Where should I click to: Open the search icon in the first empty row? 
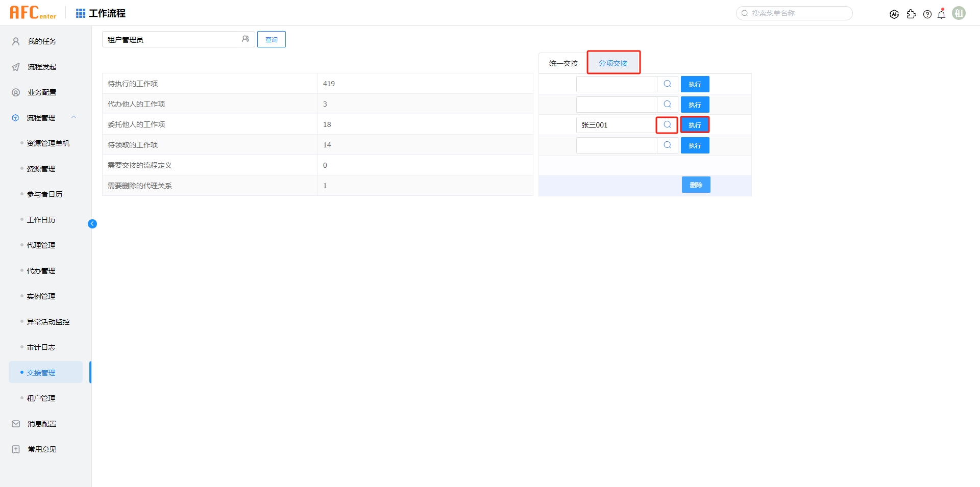point(667,84)
